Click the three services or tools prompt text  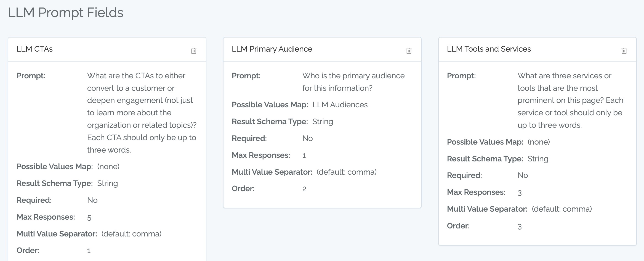coord(570,100)
